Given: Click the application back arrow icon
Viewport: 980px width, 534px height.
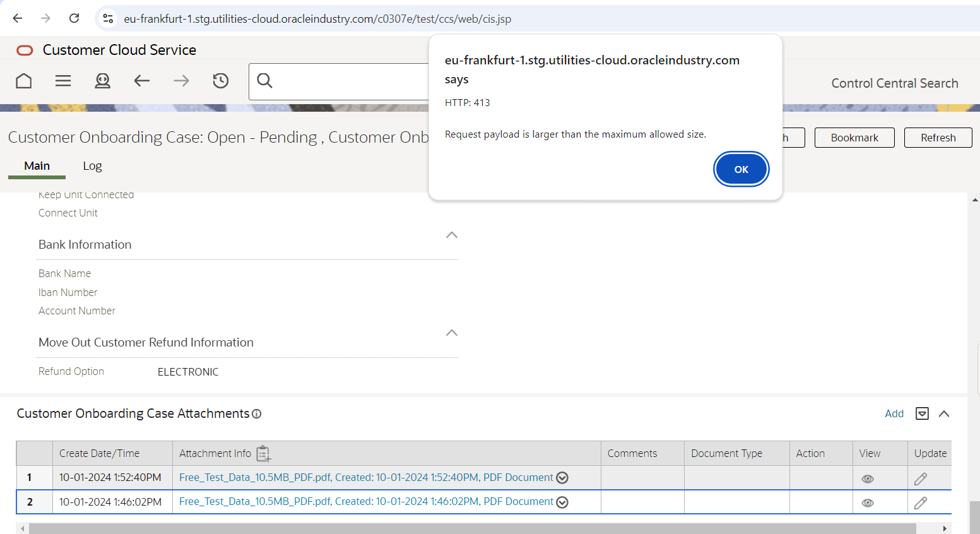Looking at the screenshot, I should pos(142,81).
